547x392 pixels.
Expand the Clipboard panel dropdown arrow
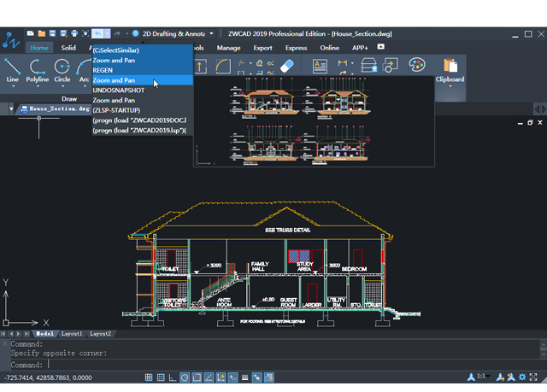450,86
